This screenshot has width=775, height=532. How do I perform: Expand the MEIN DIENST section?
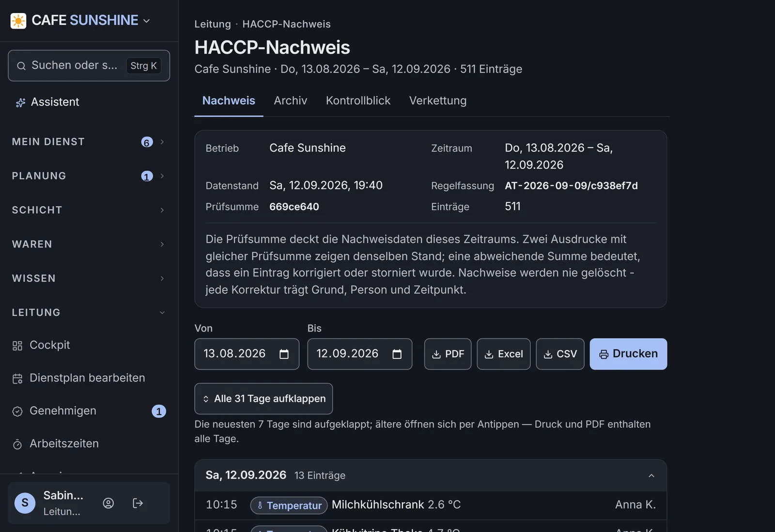click(x=89, y=142)
